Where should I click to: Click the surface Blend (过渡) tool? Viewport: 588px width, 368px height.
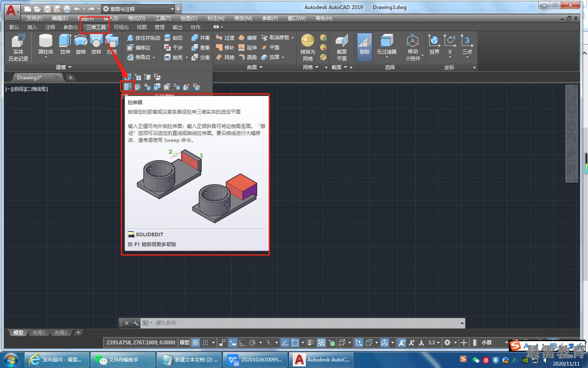[x=225, y=38]
